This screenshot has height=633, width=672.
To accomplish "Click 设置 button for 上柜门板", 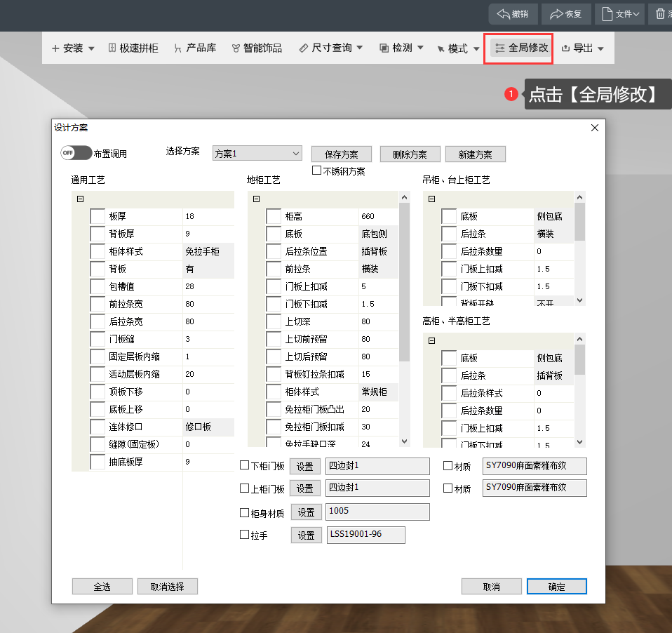I will [304, 488].
